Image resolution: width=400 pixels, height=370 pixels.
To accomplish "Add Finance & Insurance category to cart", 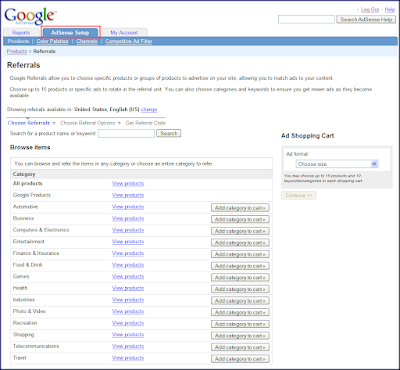I will point(240,254).
